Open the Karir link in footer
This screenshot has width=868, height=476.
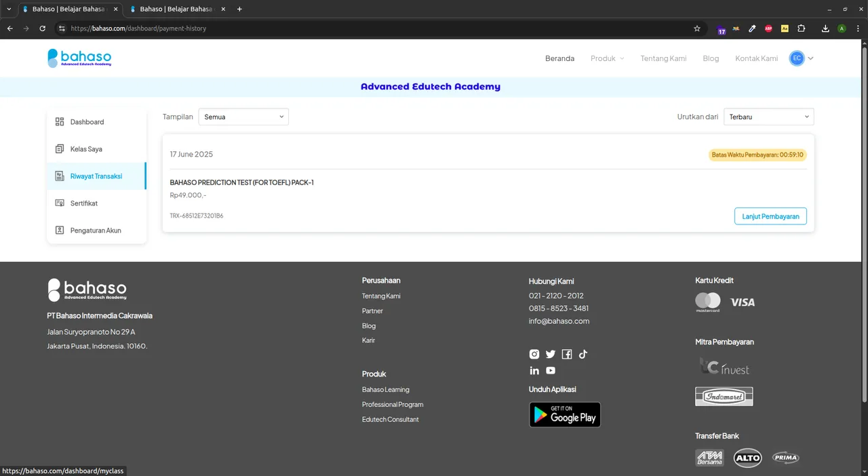pyautogui.click(x=368, y=340)
